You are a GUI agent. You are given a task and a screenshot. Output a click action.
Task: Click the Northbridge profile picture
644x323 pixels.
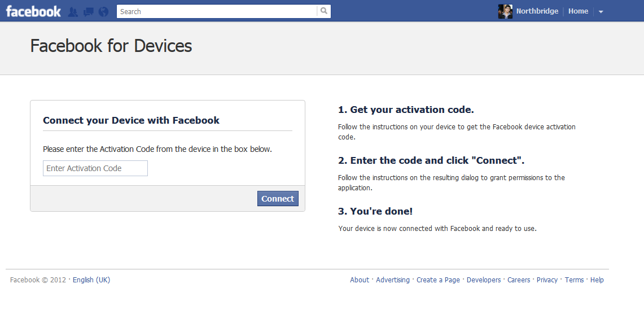[505, 11]
